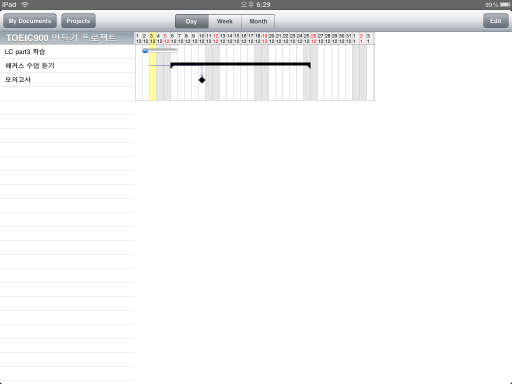Viewport: 512px width, 384px height.
Task: Click red day 12 in timeline header
Action: [216, 38]
